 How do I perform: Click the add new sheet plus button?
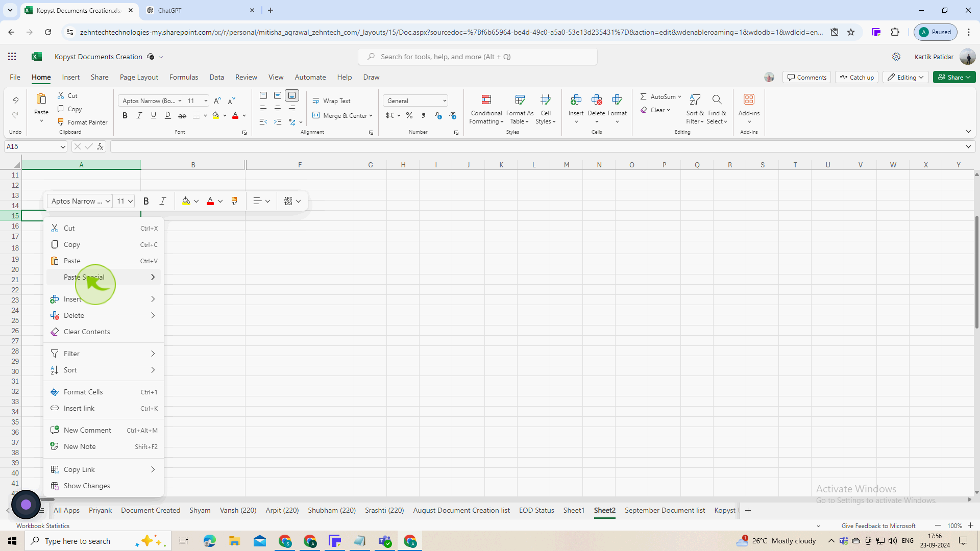[748, 510]
